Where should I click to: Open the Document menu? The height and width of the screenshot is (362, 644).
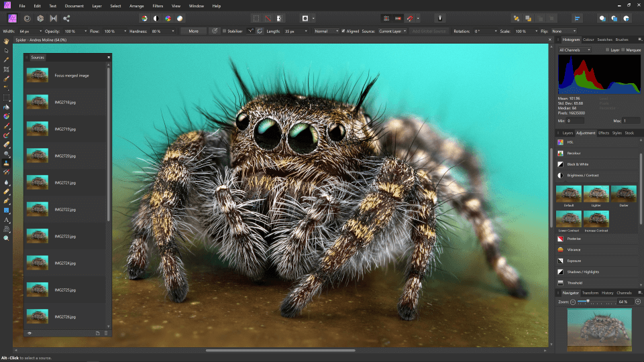[74, 6]
